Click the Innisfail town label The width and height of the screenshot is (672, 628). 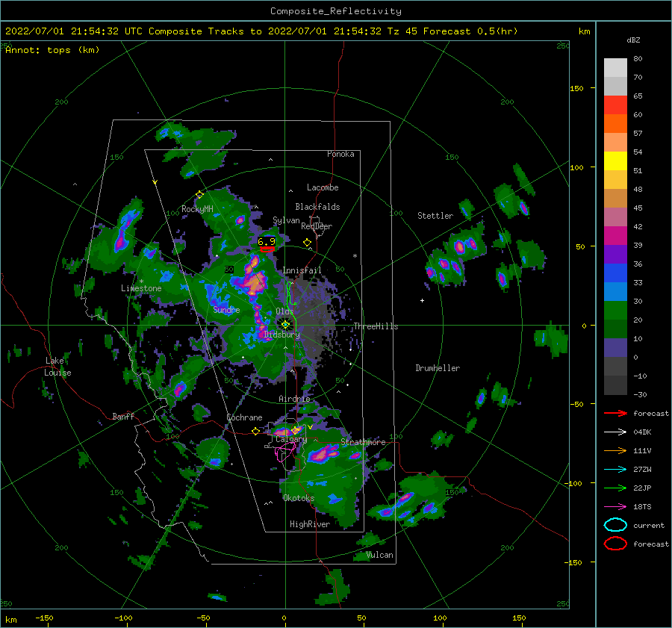tap(302, 270)
